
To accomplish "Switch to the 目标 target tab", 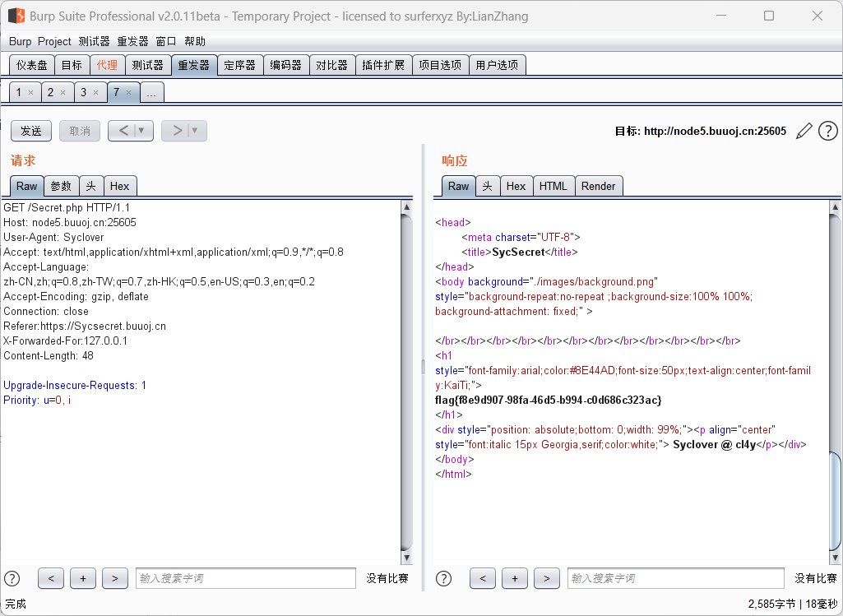I will click(72, 65).
